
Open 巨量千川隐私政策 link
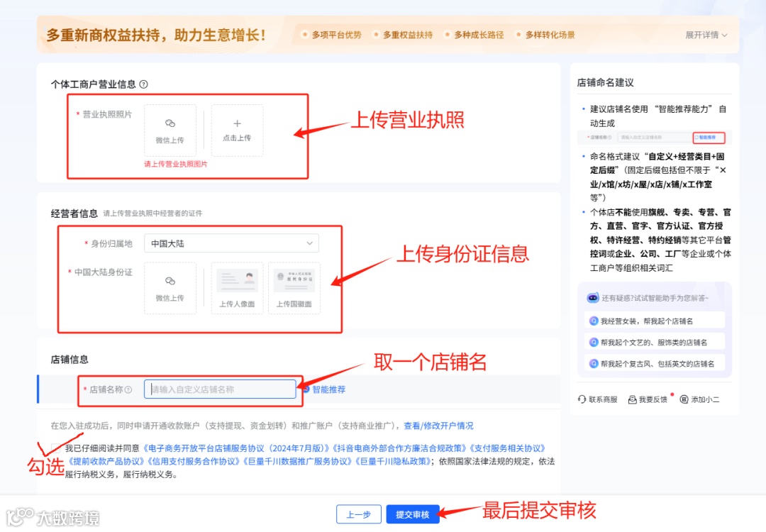coord(393,461)
